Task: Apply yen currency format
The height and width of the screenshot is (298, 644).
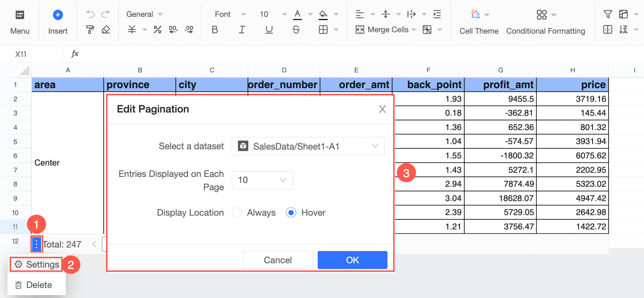Action: (x=132, y=29)
